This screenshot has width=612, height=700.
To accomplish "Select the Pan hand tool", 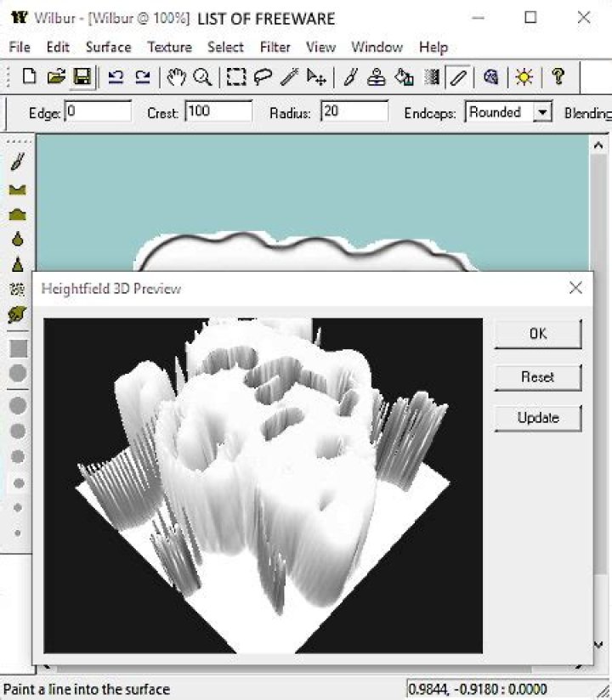I will click(x=176, y=77).
